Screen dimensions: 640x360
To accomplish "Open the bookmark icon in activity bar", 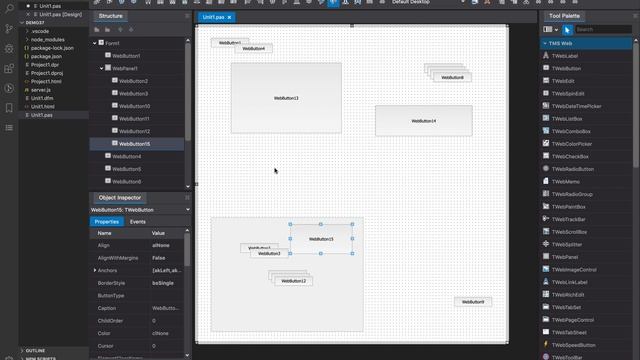I will [9, 108].
